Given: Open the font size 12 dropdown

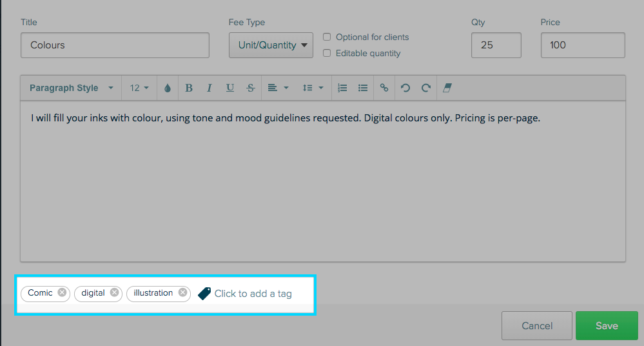Looking at the screenshot, I should click(x=139, y=88).
